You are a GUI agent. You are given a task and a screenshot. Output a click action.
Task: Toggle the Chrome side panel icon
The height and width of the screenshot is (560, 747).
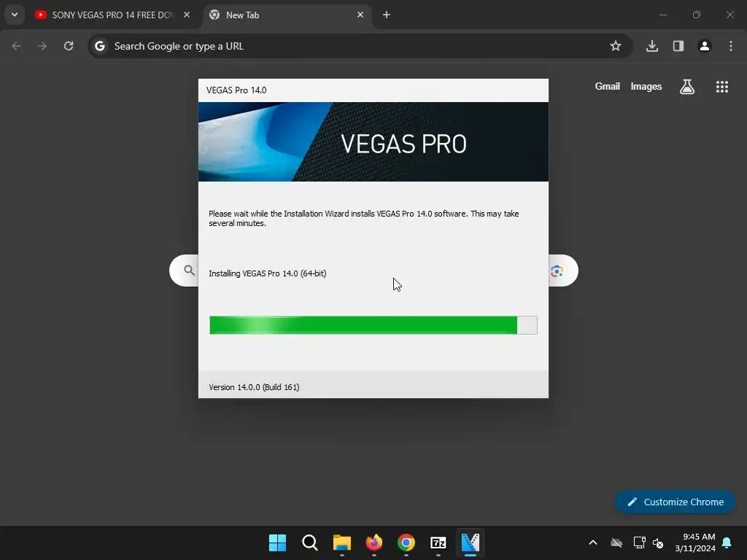[x=678, y=46]
